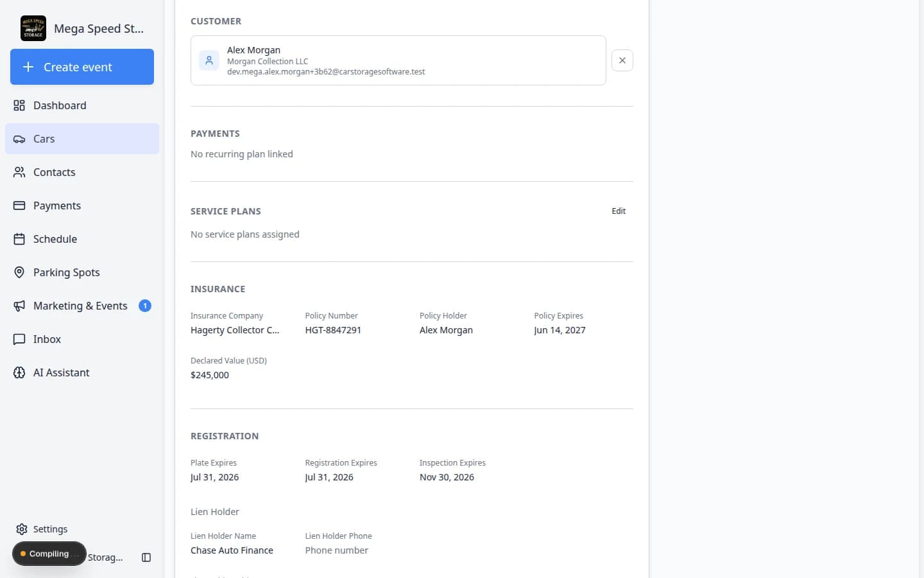Image resolution: width=924 pixels, height=578 pixels.
Task: Click the AI Assistant brain icon
Action: point(19,372)
